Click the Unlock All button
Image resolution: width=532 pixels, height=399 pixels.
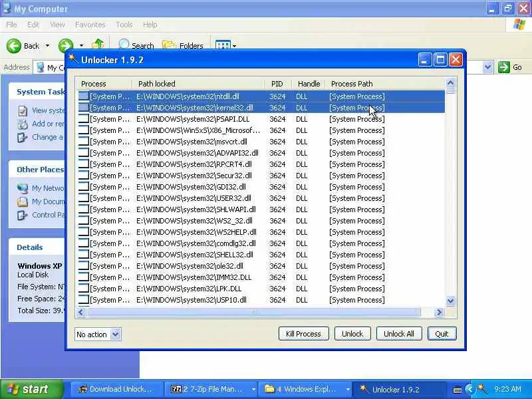pyautogui.click(x=399, y=334)
